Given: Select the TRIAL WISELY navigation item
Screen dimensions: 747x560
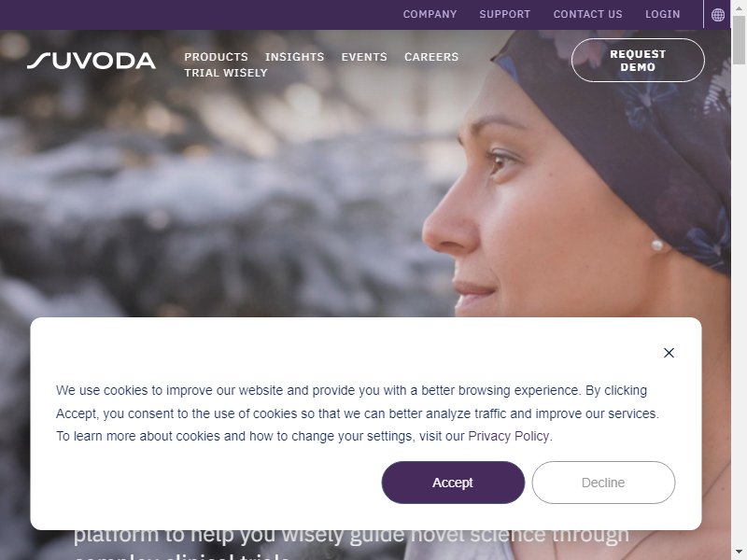Looking at the screenshot, I should pyautogui.click(x=226, y=73).
